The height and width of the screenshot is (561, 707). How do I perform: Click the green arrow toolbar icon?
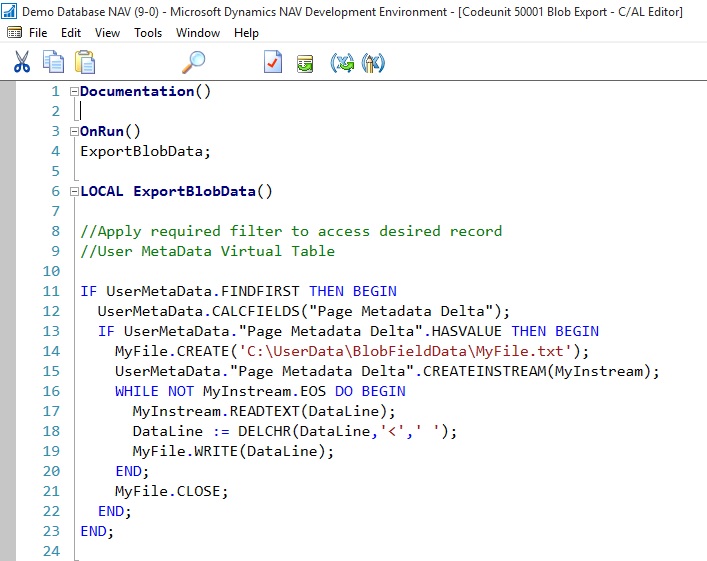point(305,63)
